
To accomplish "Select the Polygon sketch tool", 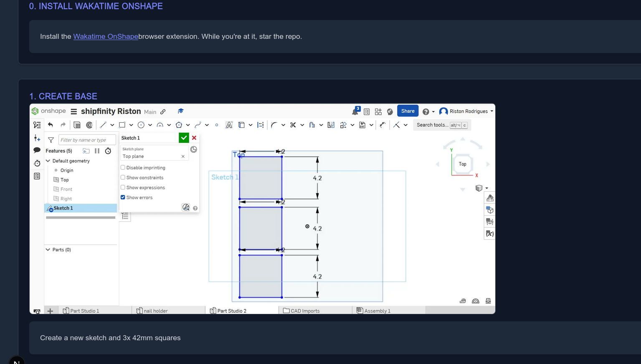I will (x=179, y=125).
